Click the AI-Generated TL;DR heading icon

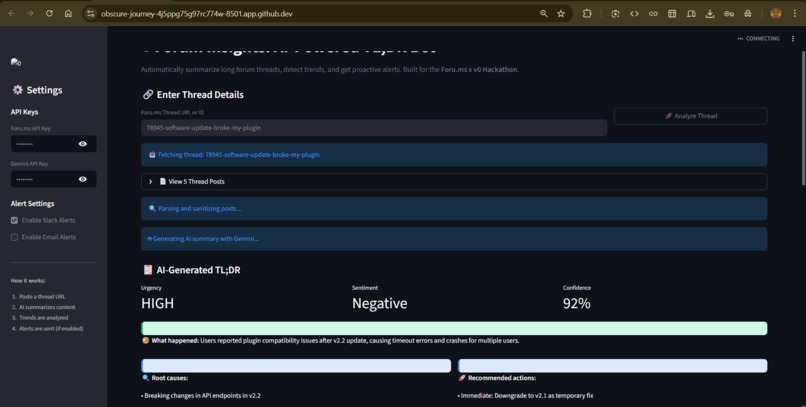tap(148, 270)
